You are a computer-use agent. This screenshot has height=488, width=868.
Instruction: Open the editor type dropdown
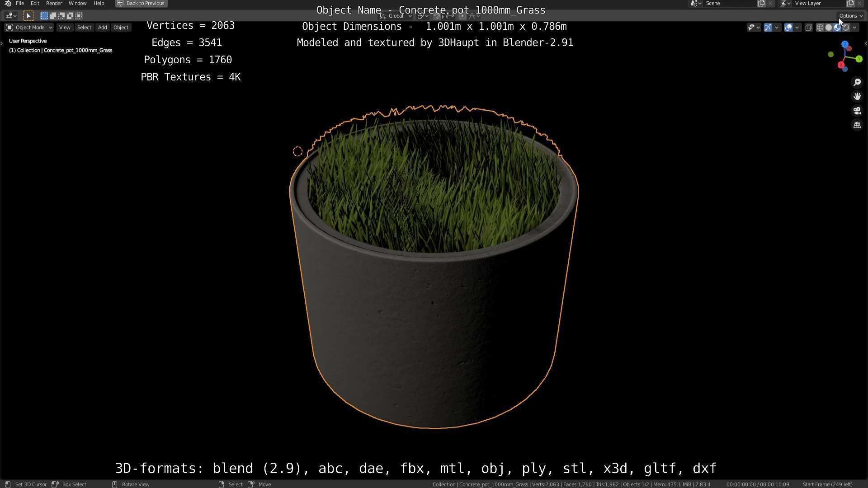11,16
